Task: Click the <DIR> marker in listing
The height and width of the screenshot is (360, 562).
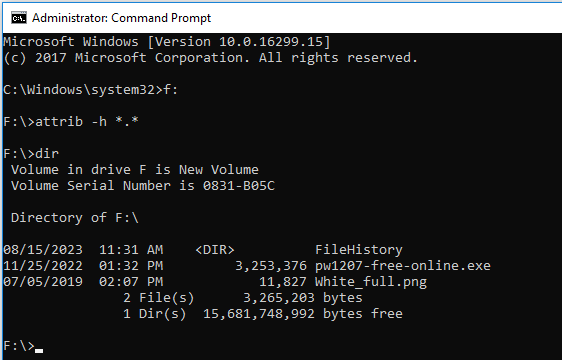Action: point(215,250)
